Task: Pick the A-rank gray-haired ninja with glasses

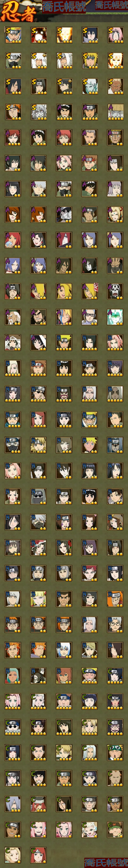Action: [90, 317]
